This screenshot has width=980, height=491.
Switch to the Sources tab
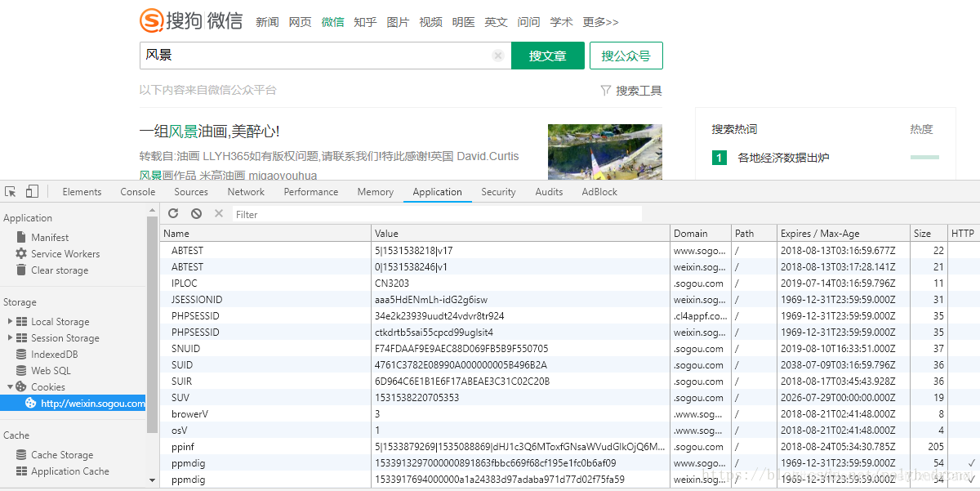coord(191,192)
